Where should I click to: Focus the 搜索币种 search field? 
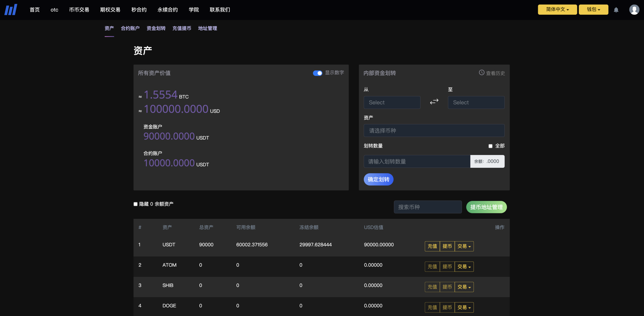[428, 207]
